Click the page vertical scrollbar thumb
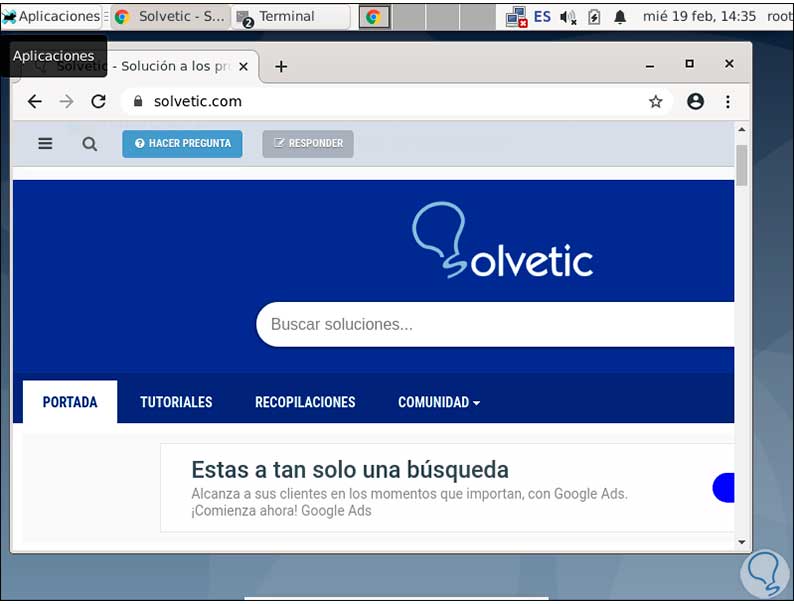This screenshot has width=794, height=604. 742,166
